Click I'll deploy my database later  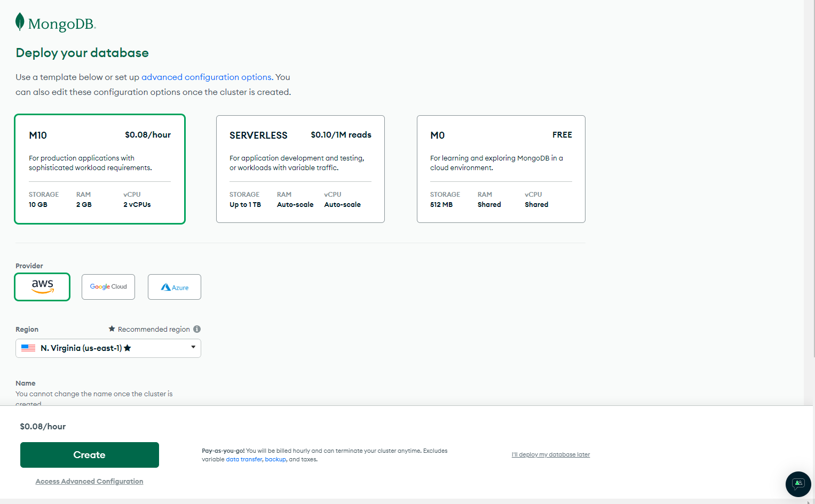pyautogui.click(x=551, y=455)
